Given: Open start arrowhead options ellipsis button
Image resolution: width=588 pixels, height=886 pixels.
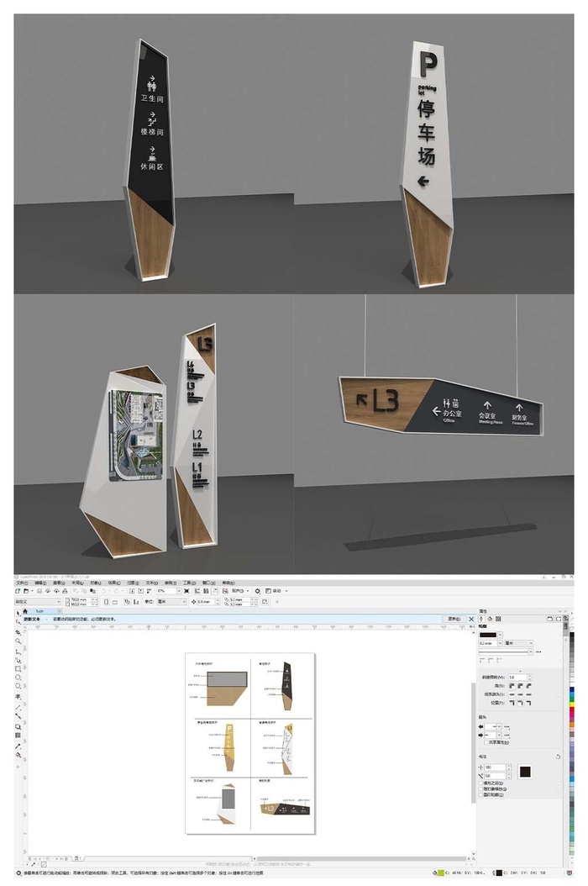Looking at the screenshot, I should point(507,726).
